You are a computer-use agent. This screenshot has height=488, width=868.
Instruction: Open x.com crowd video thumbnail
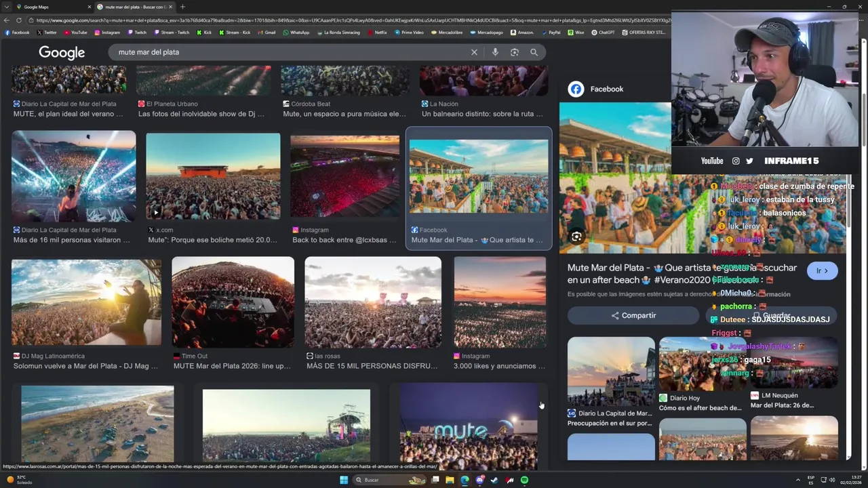tap(213, 177)
